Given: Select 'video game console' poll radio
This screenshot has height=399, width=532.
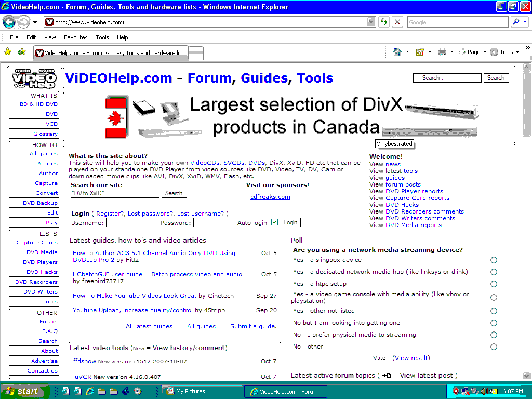Looking at the screenshot, I should coord(494,298).
